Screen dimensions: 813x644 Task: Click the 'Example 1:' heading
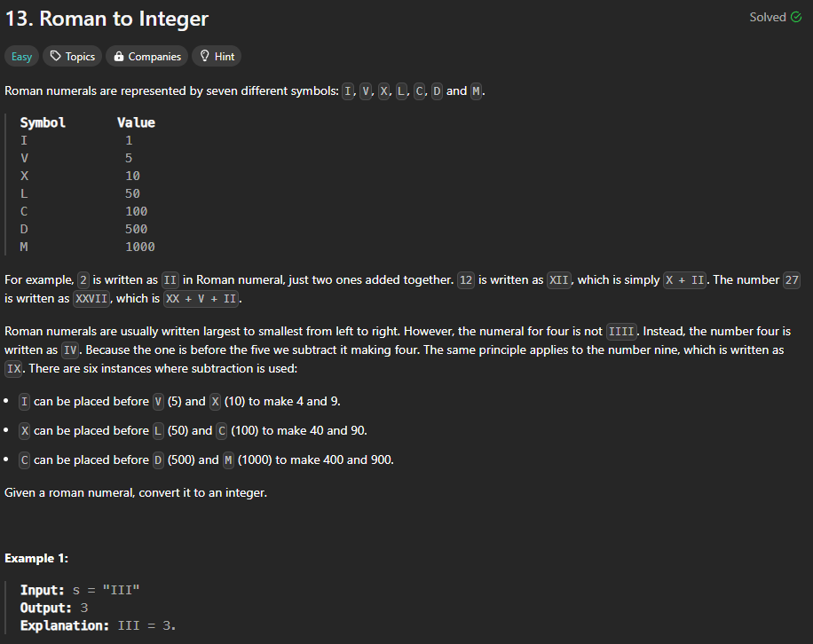(36, 558)
